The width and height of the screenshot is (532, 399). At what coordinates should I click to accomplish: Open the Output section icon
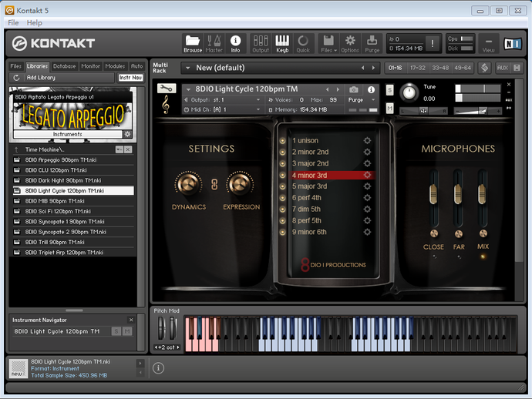click(261, 43)
